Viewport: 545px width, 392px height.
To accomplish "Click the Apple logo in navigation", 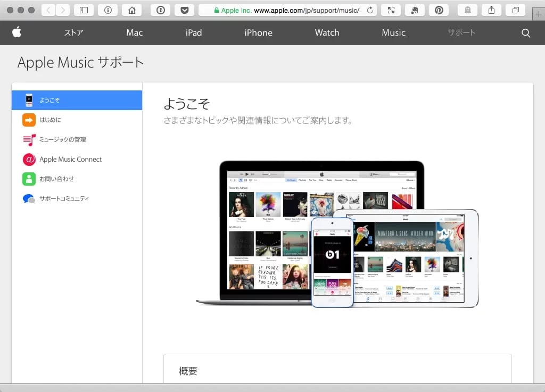I will [16, 32].
